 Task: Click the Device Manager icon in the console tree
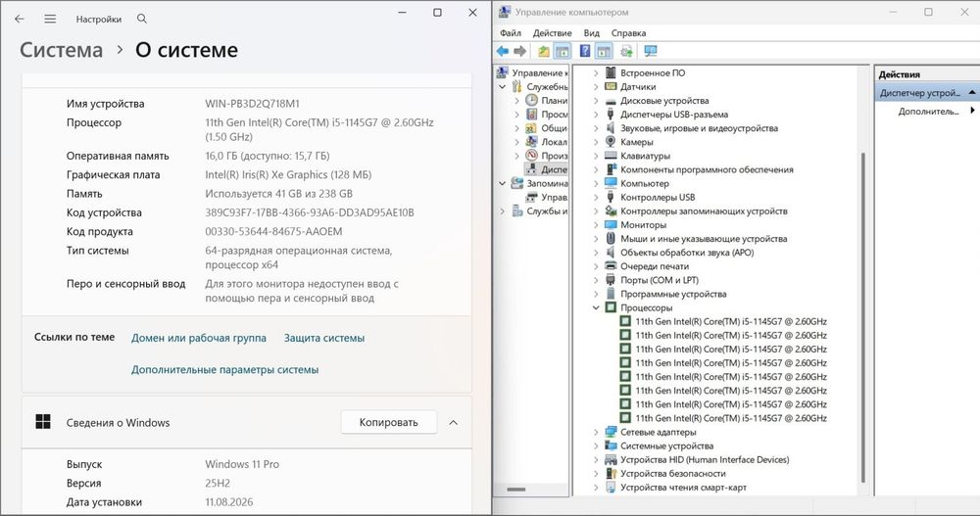pyautogui.click(x=531, y=168)
